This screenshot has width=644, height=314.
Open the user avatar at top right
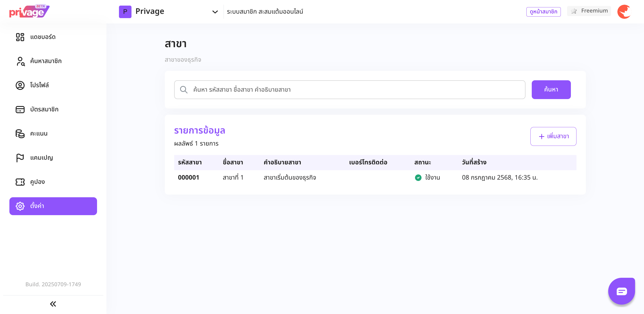pos(624,11)
